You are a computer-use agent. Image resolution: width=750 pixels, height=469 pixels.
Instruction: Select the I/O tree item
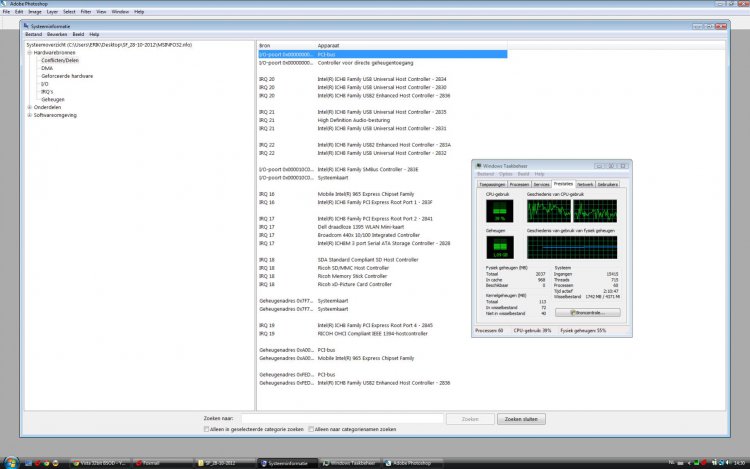44,84
